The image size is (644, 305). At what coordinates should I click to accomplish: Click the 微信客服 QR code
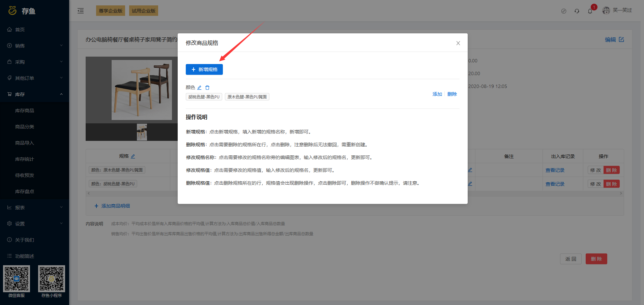click(17, 279)
